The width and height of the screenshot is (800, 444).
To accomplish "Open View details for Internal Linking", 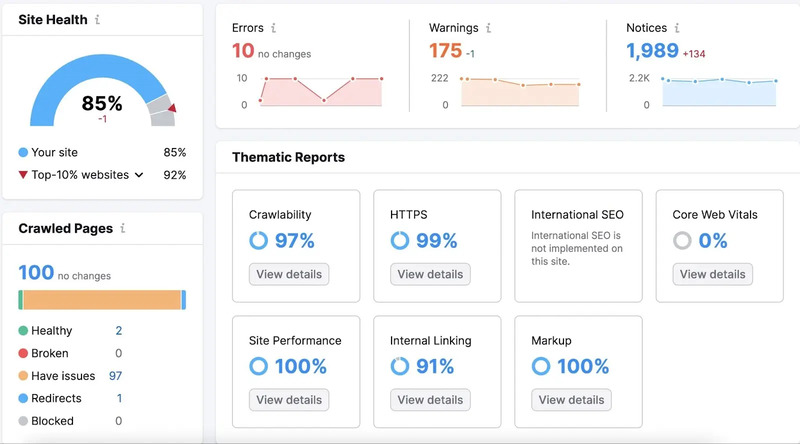I will [430, 400].
